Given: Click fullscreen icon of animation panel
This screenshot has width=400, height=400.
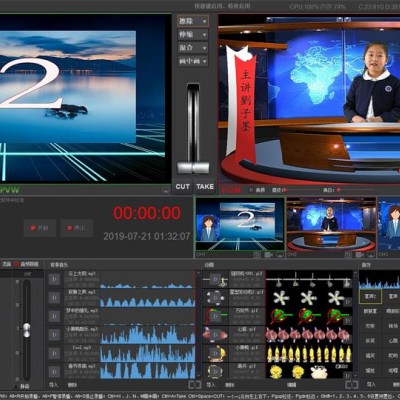Looking at the screenshot, I should coord(351,385).
